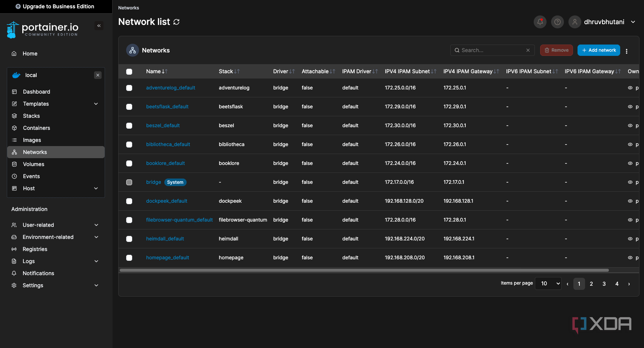Sort by Driver column arrows

tap(292, 71)
